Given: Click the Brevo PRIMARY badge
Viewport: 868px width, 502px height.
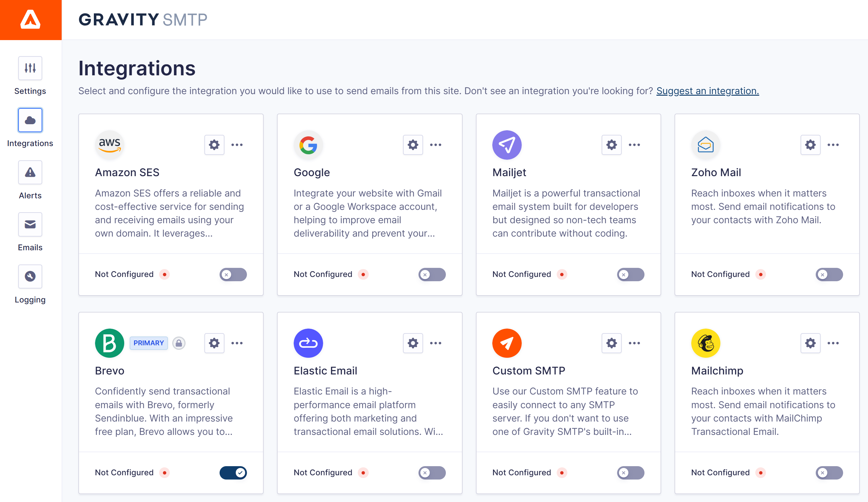Looking at the screenshot, I should coord(149,343).
